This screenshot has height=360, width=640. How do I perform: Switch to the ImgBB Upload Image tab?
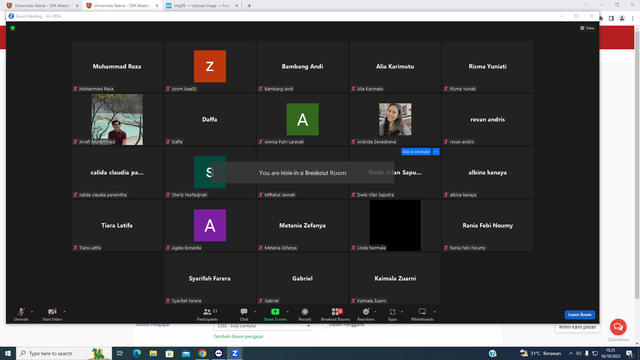[202, 5]
